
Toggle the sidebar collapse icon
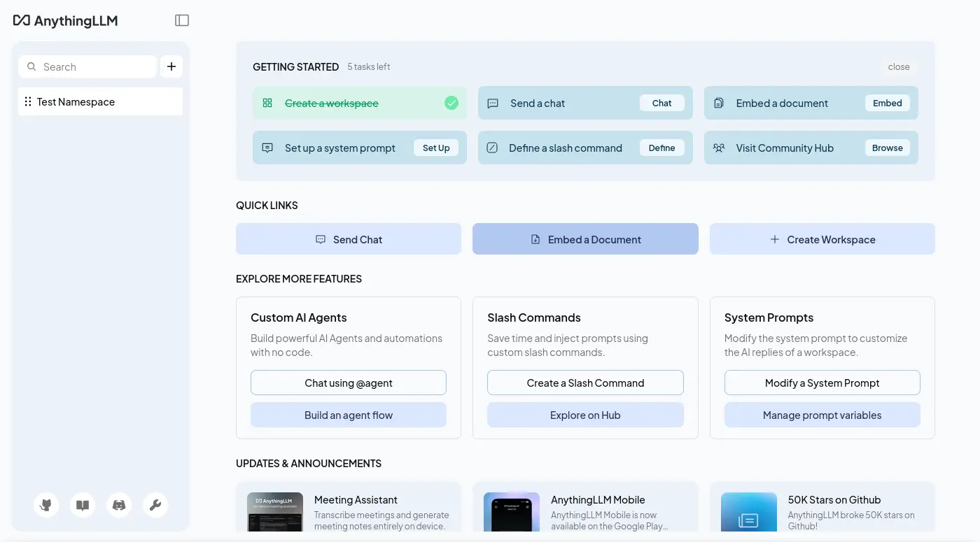(x=182, y=20)
